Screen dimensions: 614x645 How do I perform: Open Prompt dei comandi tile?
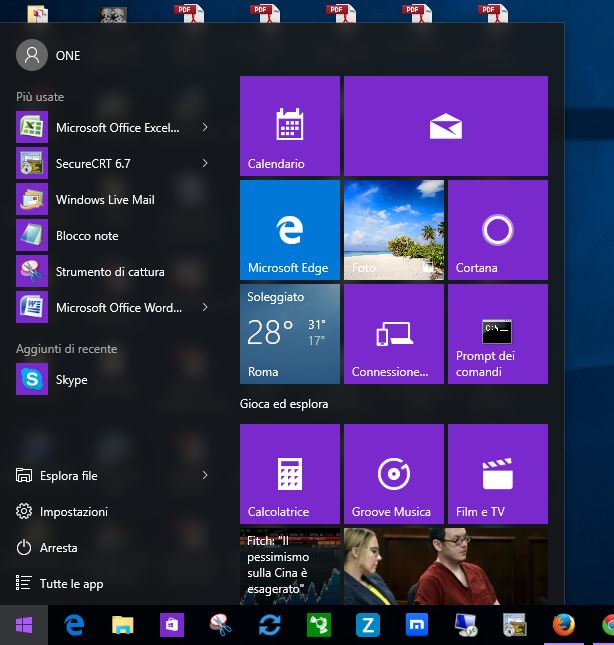pos(497,334)
